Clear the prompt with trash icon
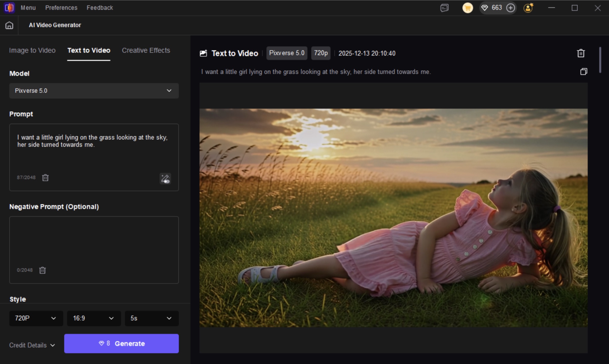 (45, 178)
